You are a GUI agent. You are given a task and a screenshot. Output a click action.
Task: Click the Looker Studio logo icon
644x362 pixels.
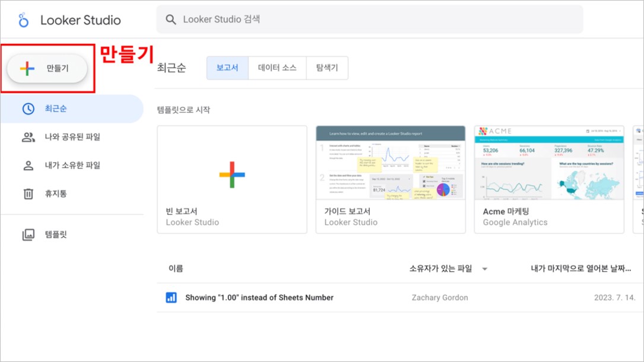23,20
